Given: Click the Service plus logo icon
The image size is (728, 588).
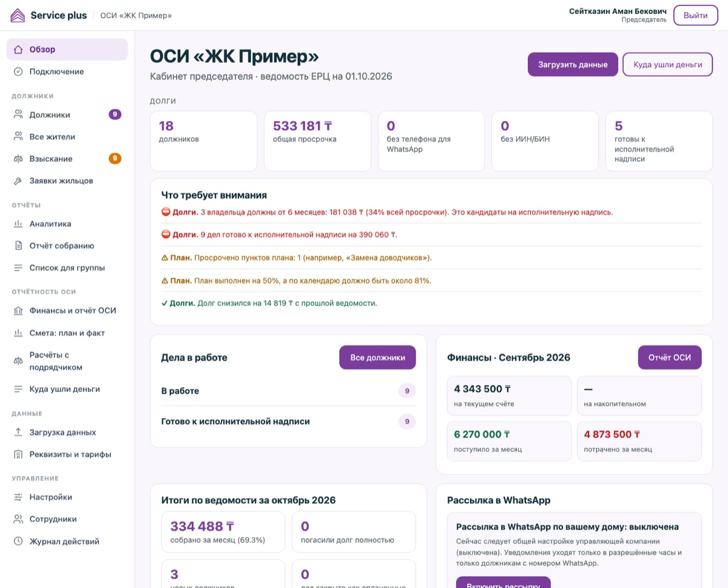Looking at the screenshot, I should pyautogui.click(x=18, y=15).
